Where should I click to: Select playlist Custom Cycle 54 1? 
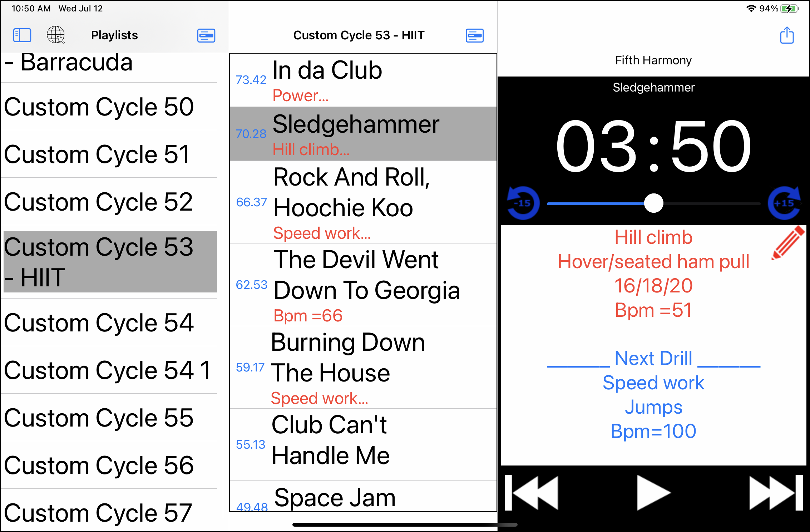(x=109, y=370)
